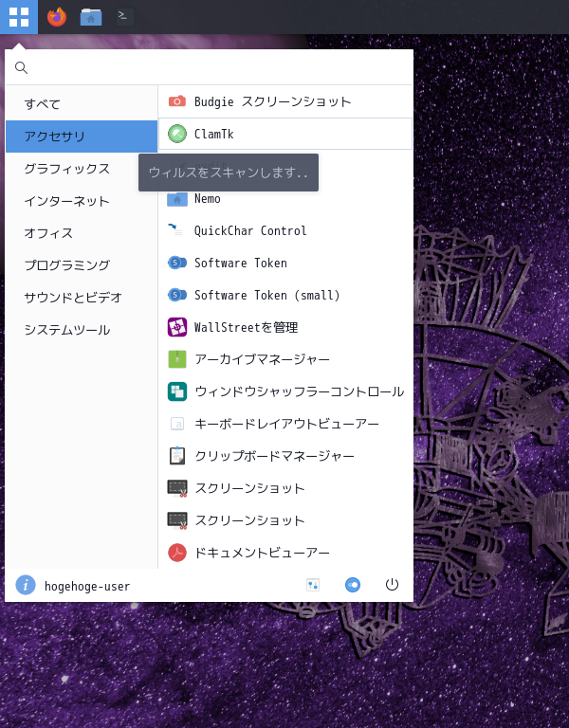This screenshot has height=728, width=569.
Task: Open the オフィス category
Action: click(82, 232)
